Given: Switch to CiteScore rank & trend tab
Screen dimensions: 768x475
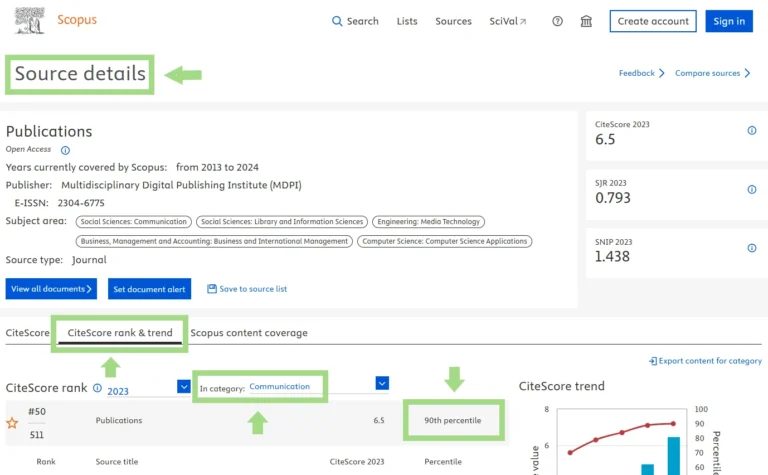Looking at the screenshot, I should pos(120,333).
